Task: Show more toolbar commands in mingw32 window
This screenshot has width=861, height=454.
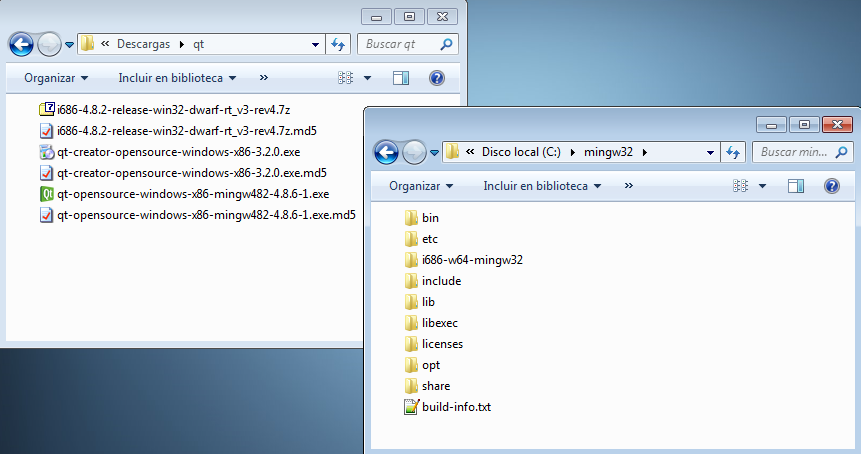Action: 629,186
